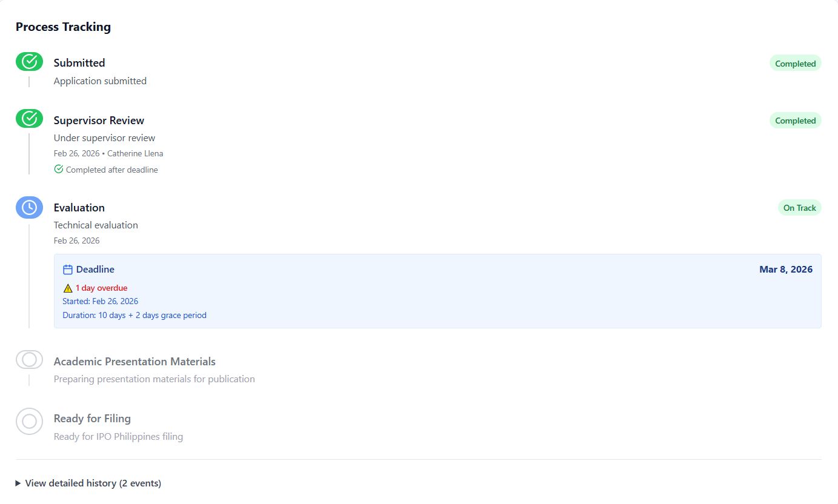Image resolution: width=838 pixels, height=504 pixels.
Task: Click the Started: Feb 26, 2026 line
Action: coord(100,301)
